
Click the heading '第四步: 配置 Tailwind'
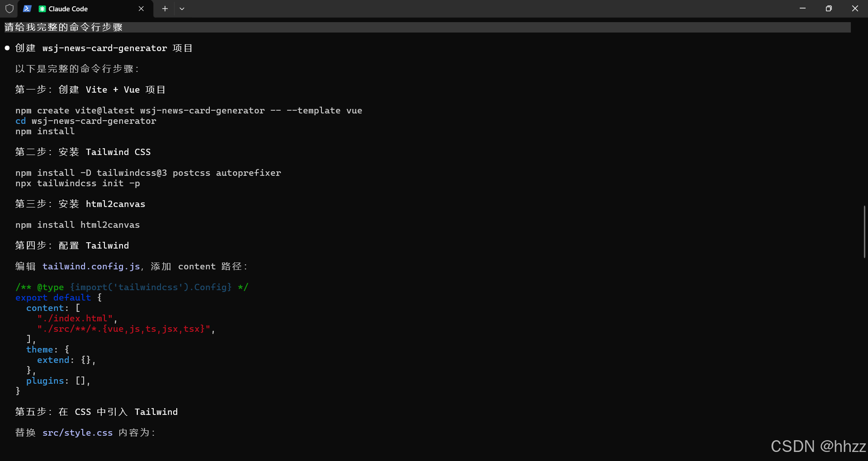coord(72,245)
